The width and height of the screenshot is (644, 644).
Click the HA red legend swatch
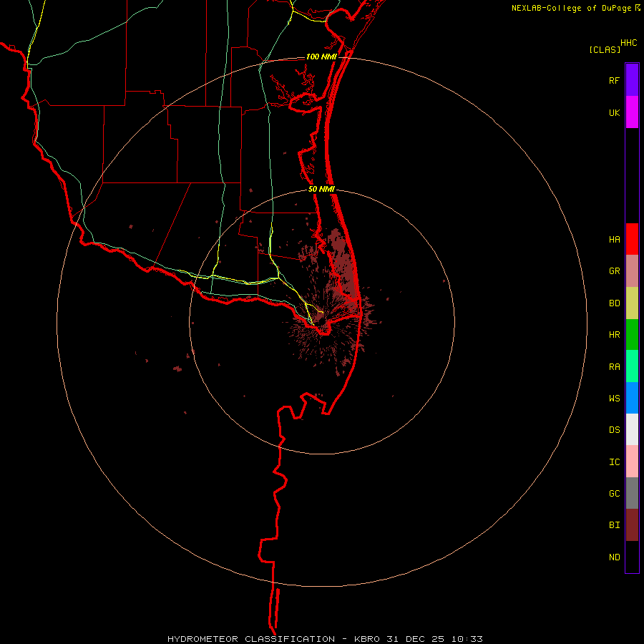coord(632,239)
